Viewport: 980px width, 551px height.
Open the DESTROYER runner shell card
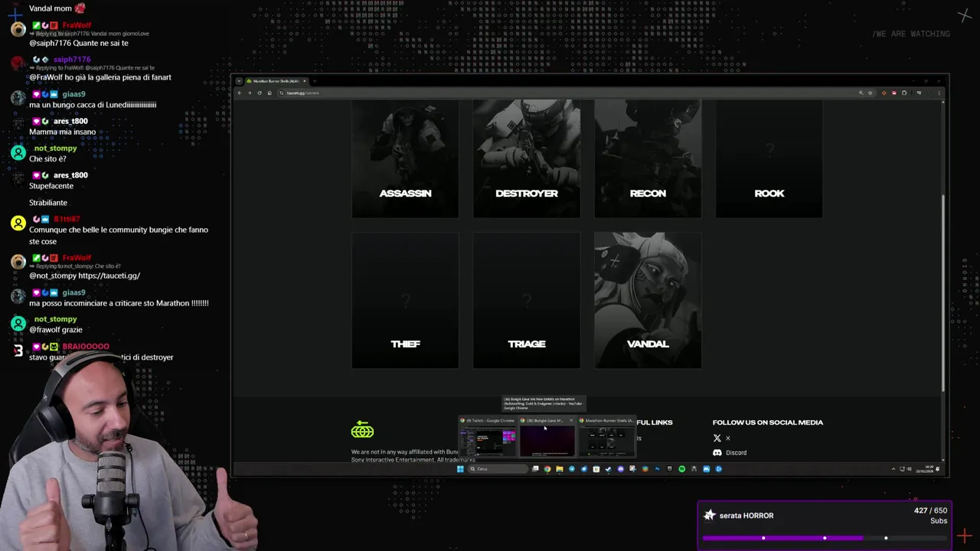527,159
